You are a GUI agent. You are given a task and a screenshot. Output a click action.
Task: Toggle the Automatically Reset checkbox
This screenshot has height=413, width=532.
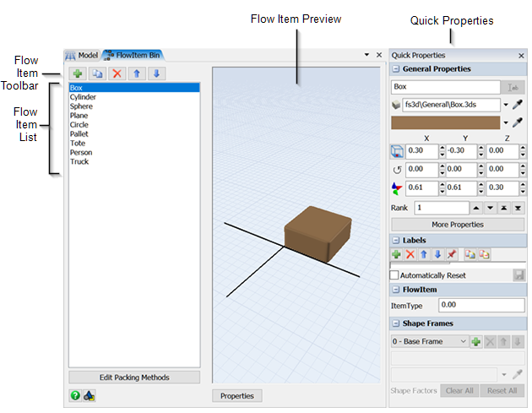click(x=394, y=275)
